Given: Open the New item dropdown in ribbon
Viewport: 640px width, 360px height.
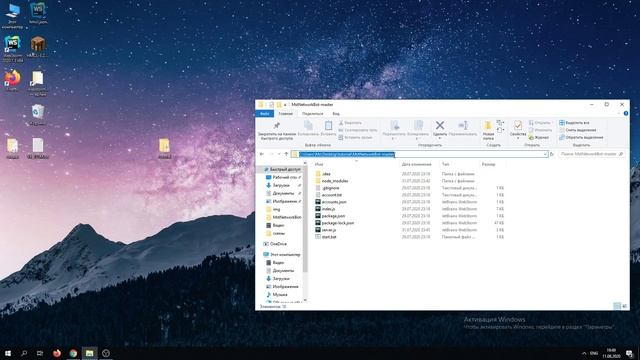Looking at the screenshot, I should pyautogui.click(x=500, y=122).
